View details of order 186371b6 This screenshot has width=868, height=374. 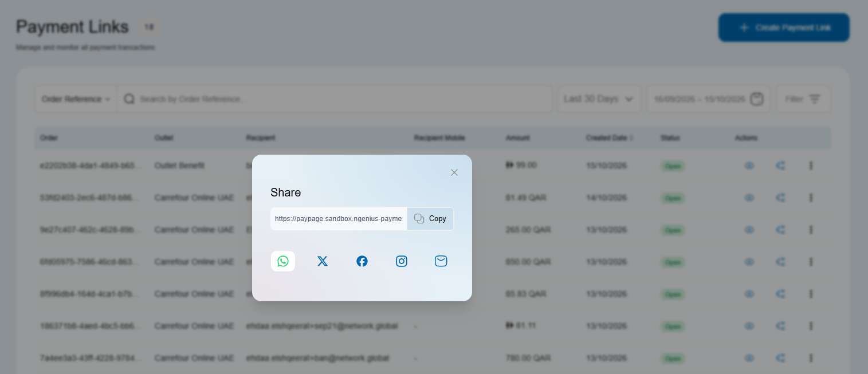tap(749, 326)
